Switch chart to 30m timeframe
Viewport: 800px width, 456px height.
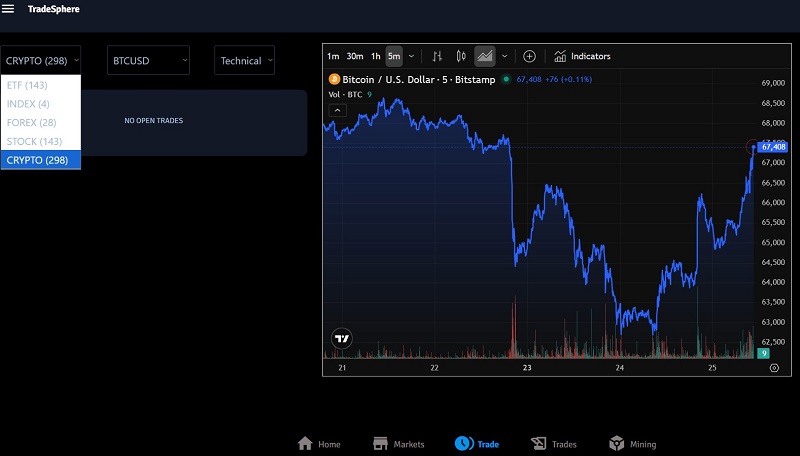pyautogui.click(x=354, y=57)
